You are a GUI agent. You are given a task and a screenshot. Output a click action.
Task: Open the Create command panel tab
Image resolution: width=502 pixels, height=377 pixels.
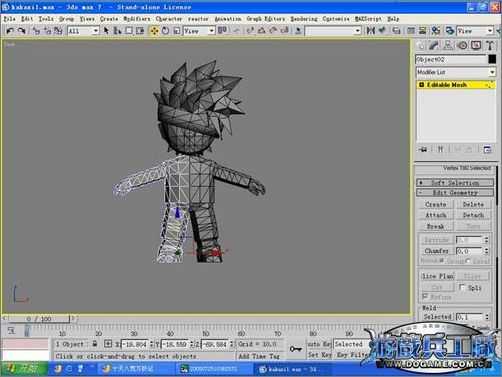pos(421,45)
